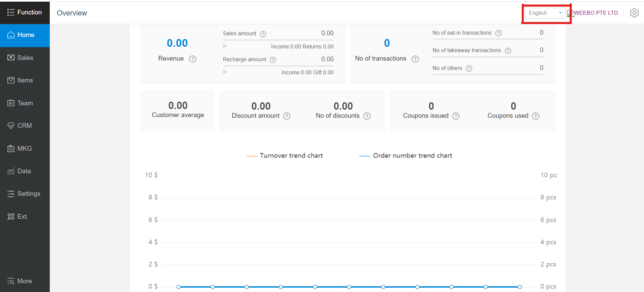
Task: Toggle the Order number trend chart legend
Action: pyautogui.click(x=406, y=156)
